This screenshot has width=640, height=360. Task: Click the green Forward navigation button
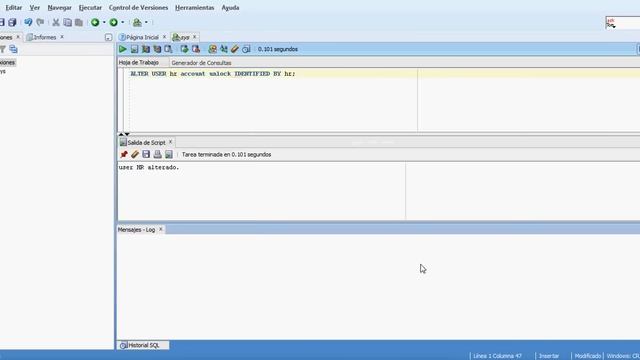click(x=113, y=22)
